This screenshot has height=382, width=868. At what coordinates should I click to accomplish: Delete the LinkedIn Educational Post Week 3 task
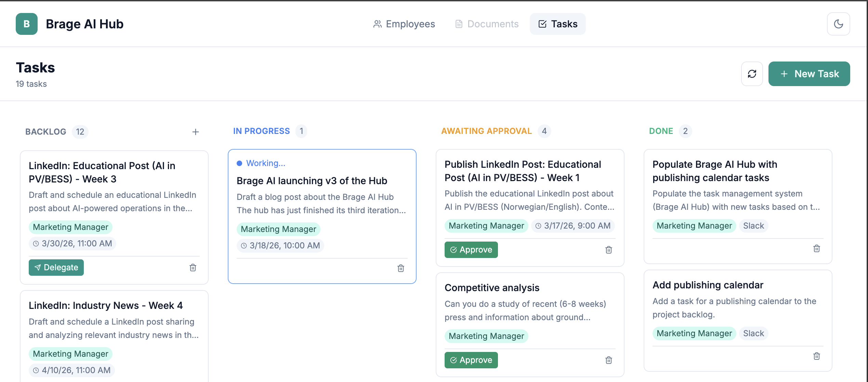pyautogui.click(x=193, y=268)
